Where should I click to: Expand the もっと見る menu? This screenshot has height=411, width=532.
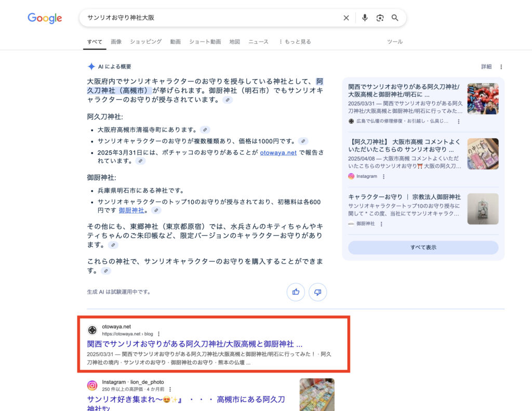tap(295, 42)
